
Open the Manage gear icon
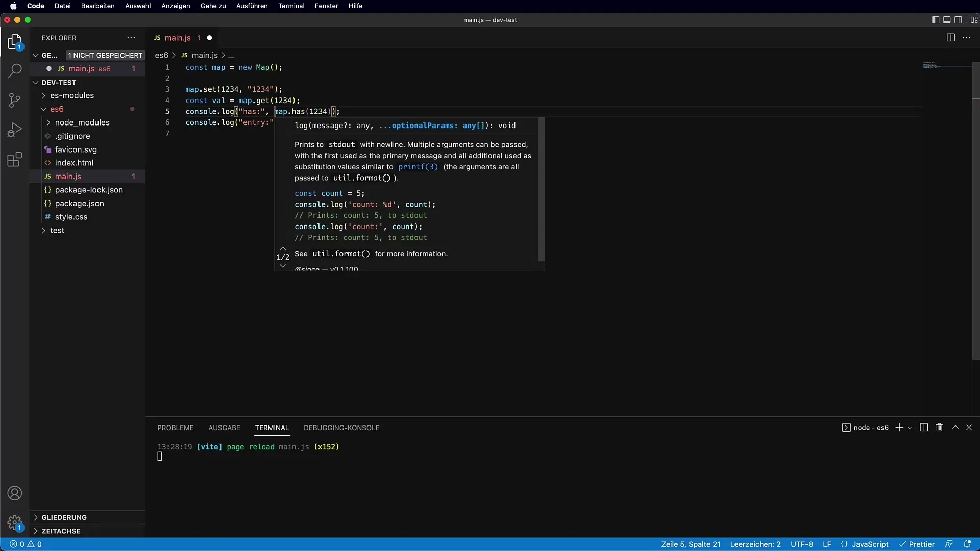[x=15, y=522]
